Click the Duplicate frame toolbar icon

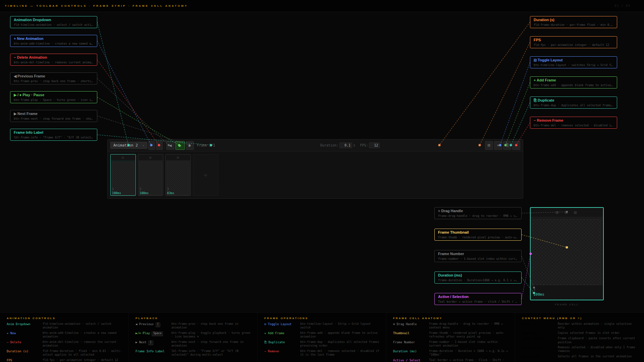click(507, 145)
